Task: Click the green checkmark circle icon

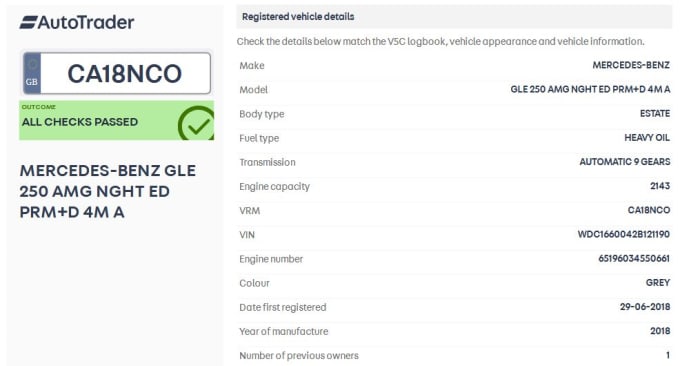Action: [196, 123]
